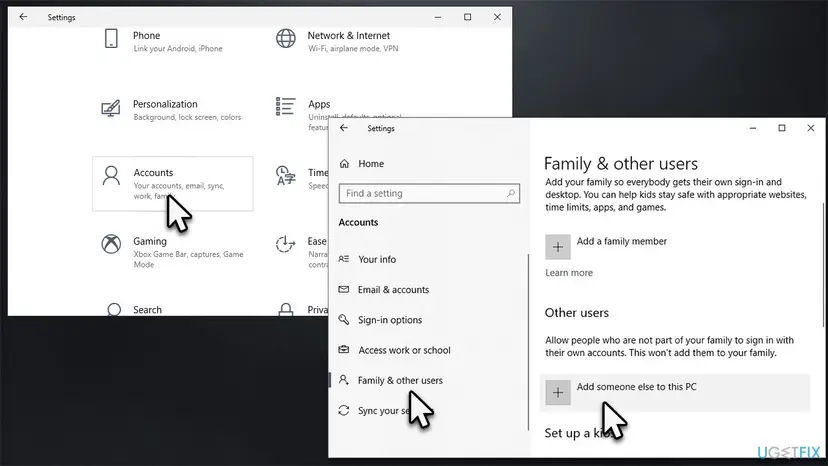Viewport: 828px width, 466px height.
Task: Select Family & other users
Action: [x=400, y=380]
